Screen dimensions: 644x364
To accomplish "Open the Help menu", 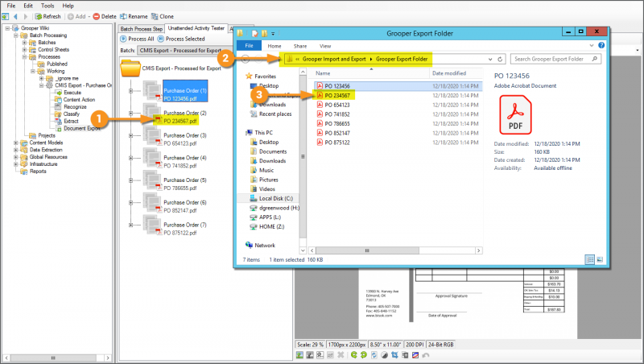I will 68,6.
